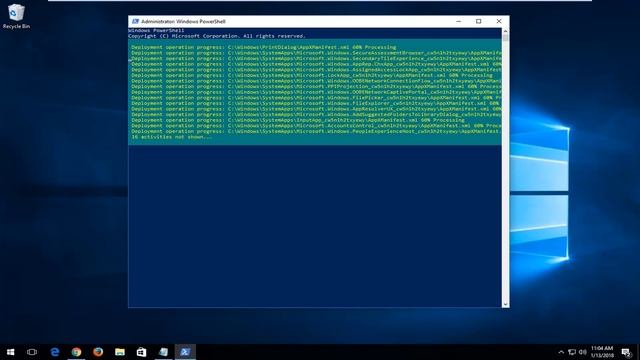The height and width of the screenshot is (360, 640).
Task: Click the '16 activities not shown...' line
Action: click(x=171, y=137)
